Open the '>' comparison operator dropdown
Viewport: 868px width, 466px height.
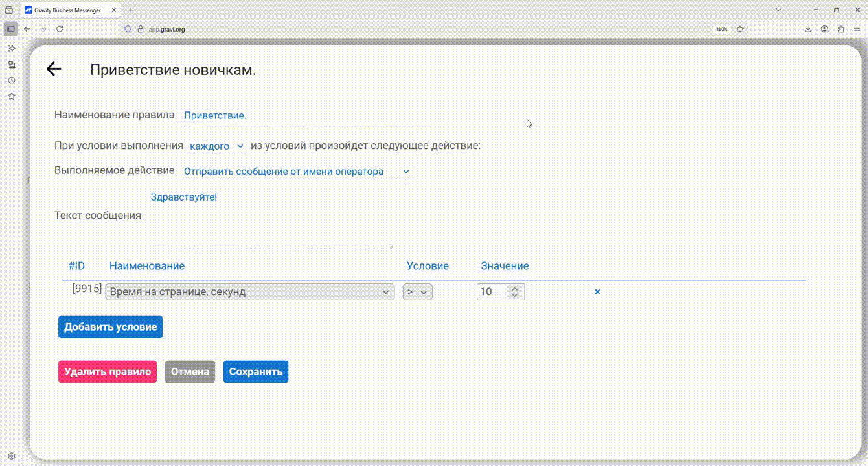[417, 292]
